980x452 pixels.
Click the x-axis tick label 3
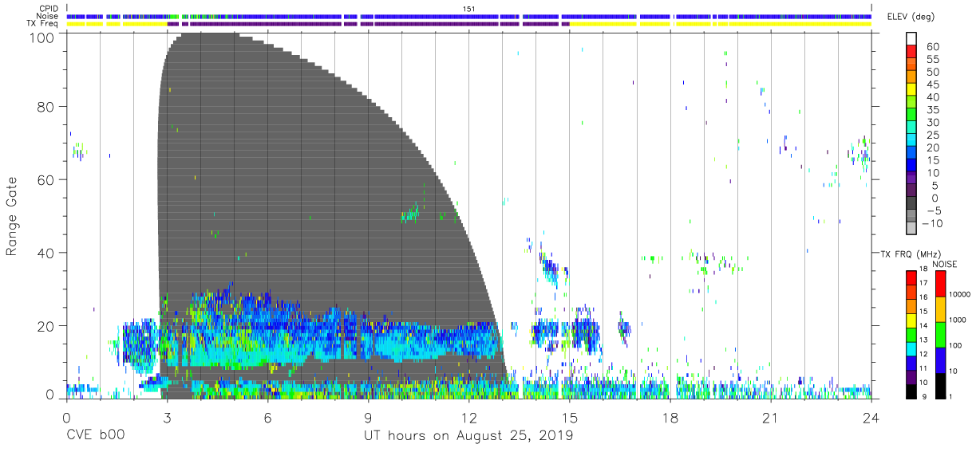click(167, 418)
